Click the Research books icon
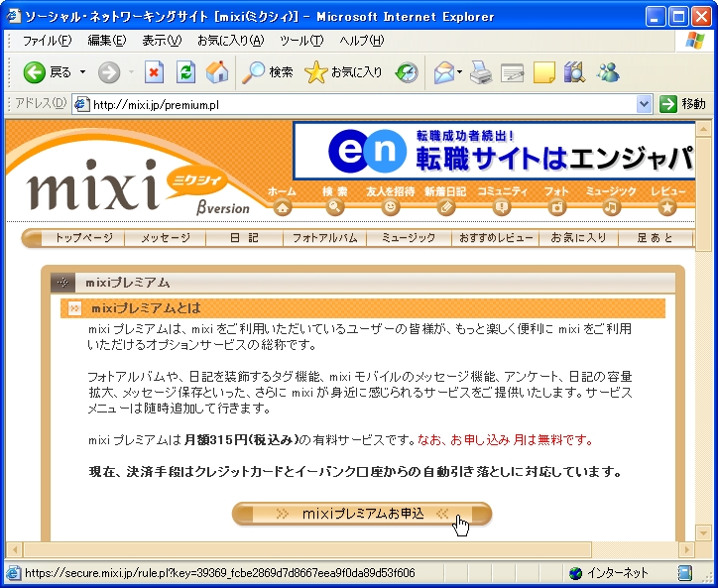Screen dimensions: 718x588 [574, 72]
